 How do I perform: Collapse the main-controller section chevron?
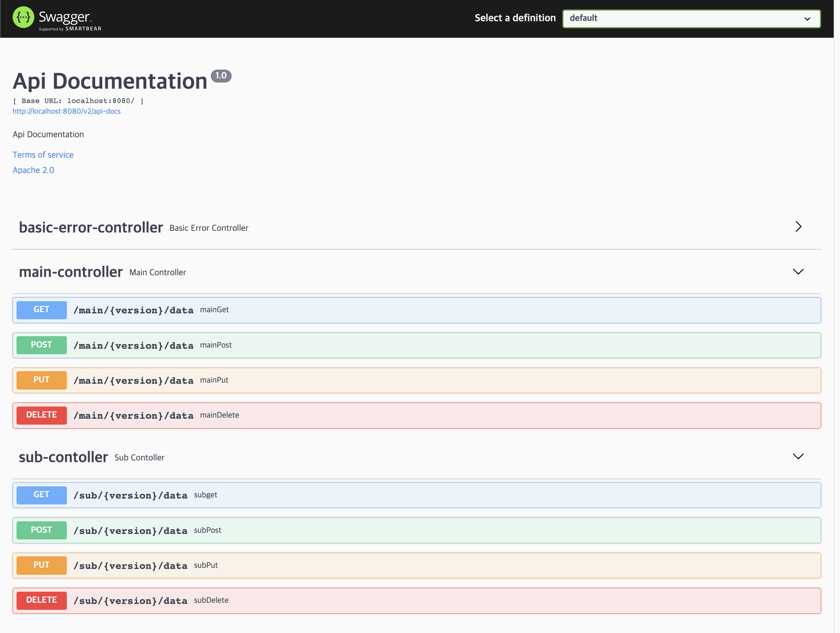798,272
